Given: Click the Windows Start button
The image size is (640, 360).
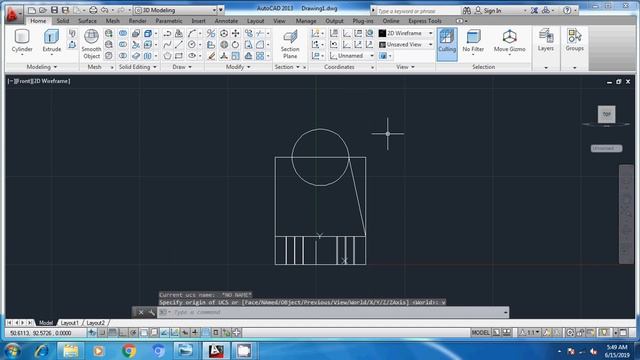Looking at the screenshot, I should pyautogui.click(x=13, y=351).
